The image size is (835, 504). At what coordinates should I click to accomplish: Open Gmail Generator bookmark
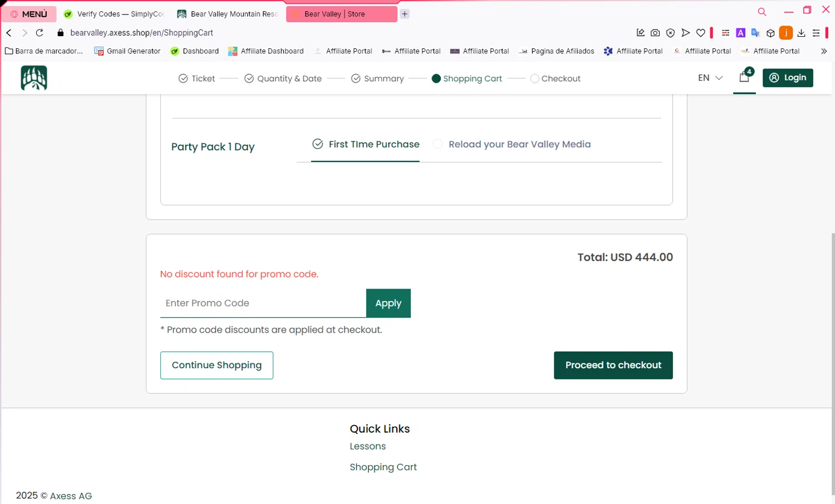[x=127, y=51]
